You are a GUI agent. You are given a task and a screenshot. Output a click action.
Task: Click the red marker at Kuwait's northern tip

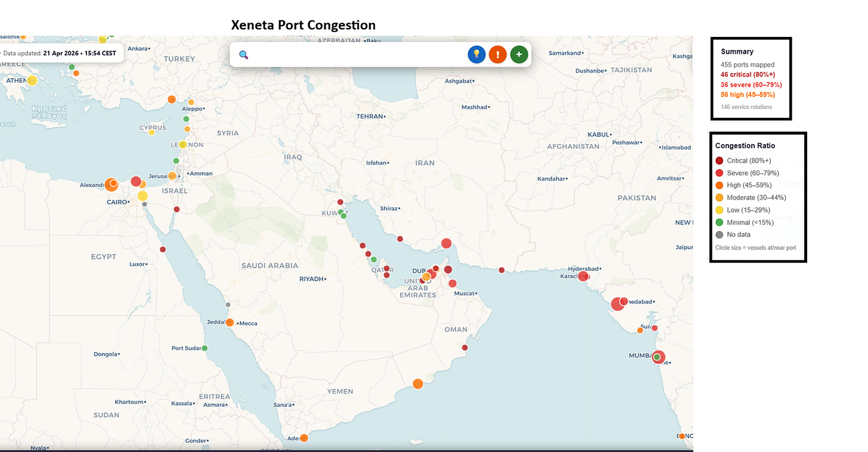click(x=340, y=202)
